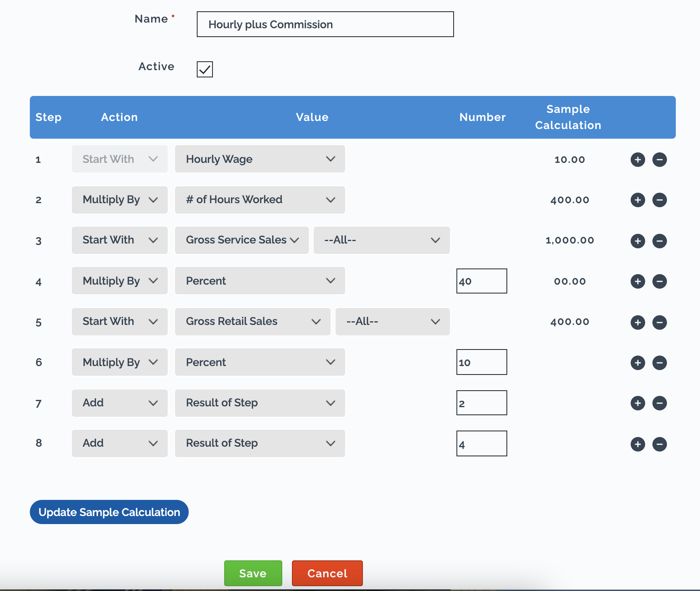Open step 1 Start With action dropdown
This screenshot has height=591, width=700.
[x=120, y=159]
